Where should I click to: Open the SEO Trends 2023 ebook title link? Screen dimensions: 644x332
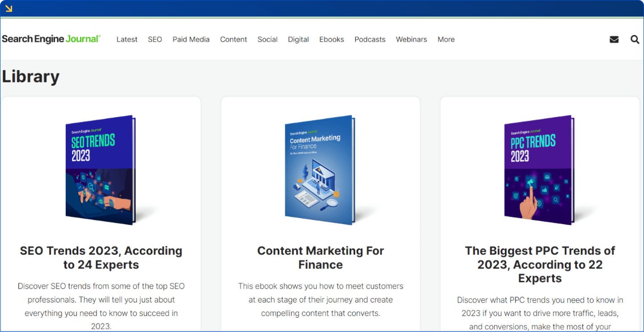pyautogui.click(x=101, y=258)
